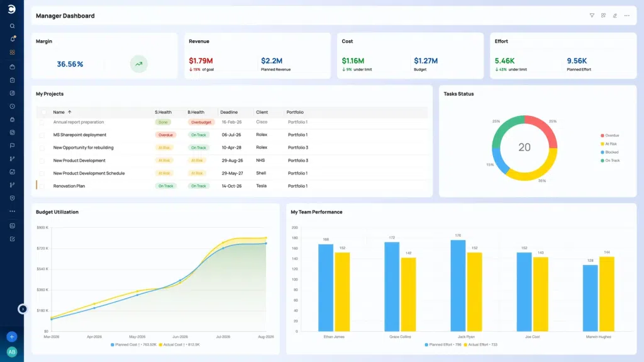Click the app logo at sidebar top
Screen dimensions: 644x362
(x=11, y=9)
